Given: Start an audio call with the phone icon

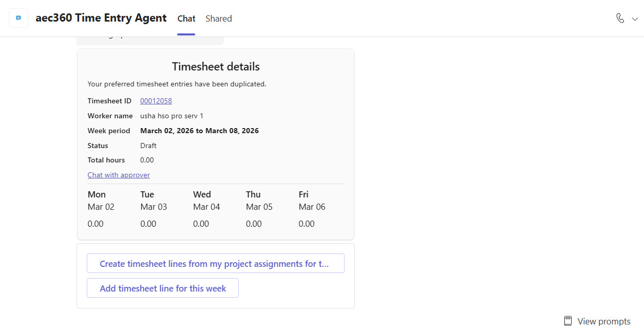Looking at the screenshot, I should tap(620, 19).
